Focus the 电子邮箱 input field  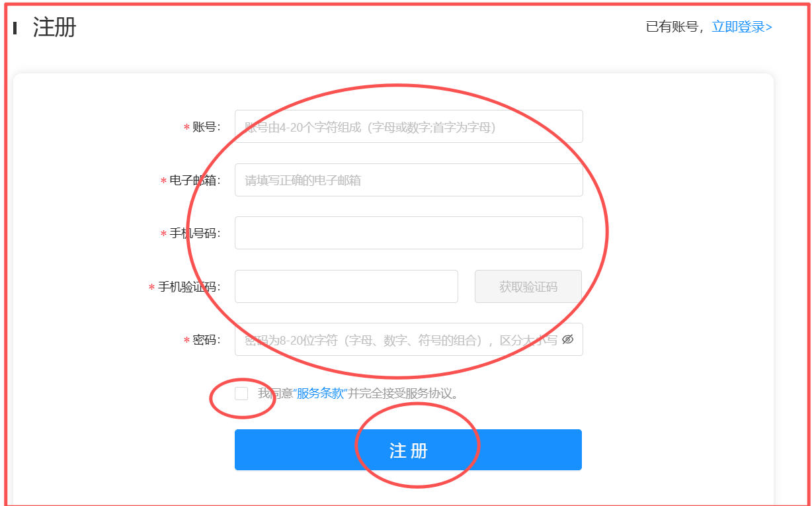[x=409, y=180]
